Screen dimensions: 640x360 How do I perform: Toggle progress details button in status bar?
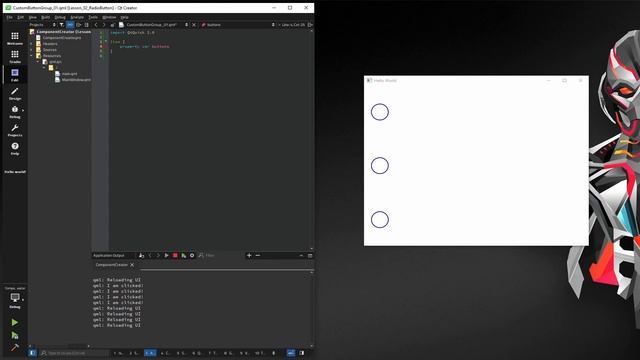click(x=291, y=353)
